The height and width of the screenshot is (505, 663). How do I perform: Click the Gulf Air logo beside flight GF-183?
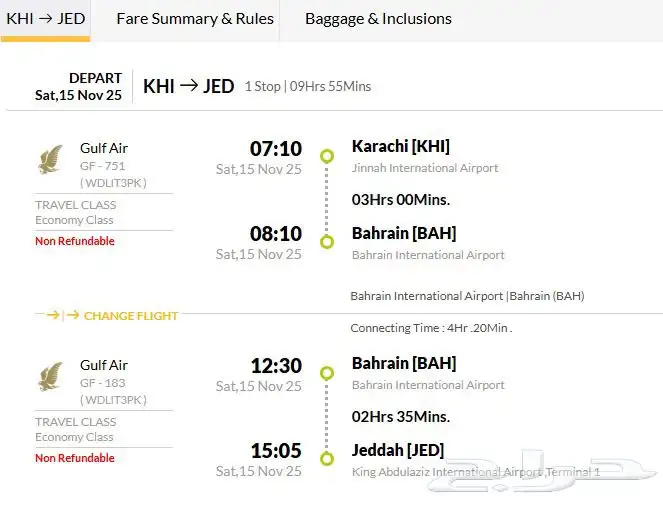coord(50,377)
